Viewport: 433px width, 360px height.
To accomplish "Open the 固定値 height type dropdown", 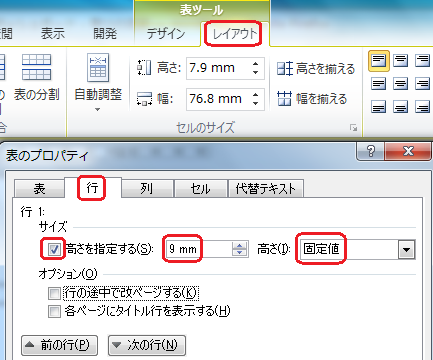I will click(x=406, y=249).
